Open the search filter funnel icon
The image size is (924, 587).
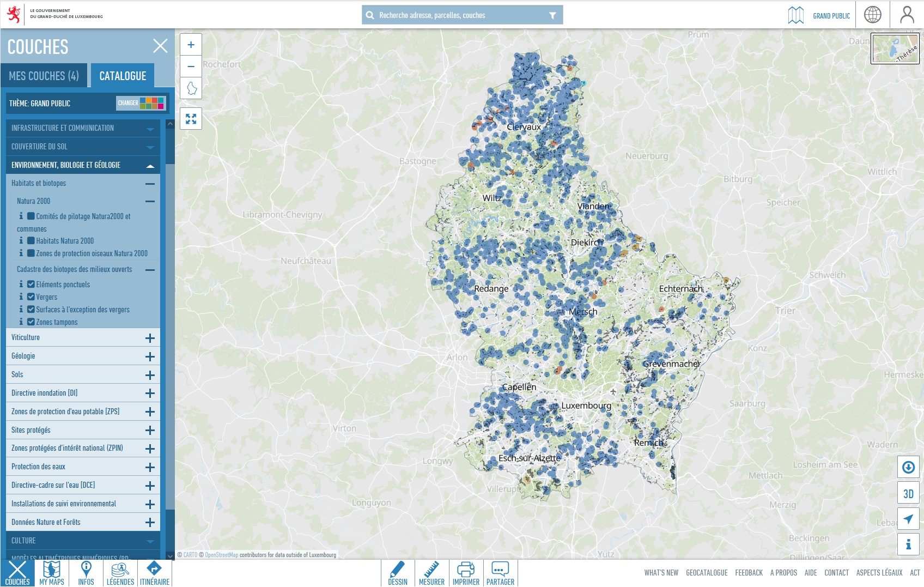(552, 15)
